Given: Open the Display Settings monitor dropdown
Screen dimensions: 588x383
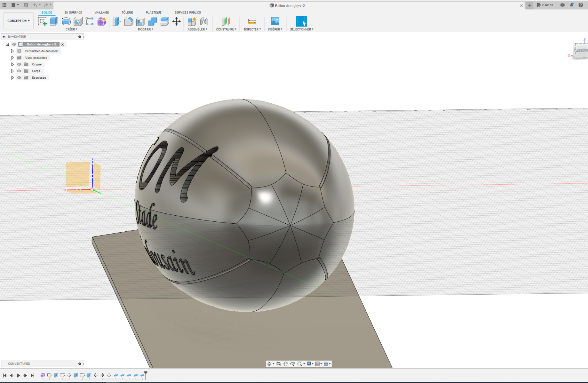Looking at the screenshot, I should 310,364.
